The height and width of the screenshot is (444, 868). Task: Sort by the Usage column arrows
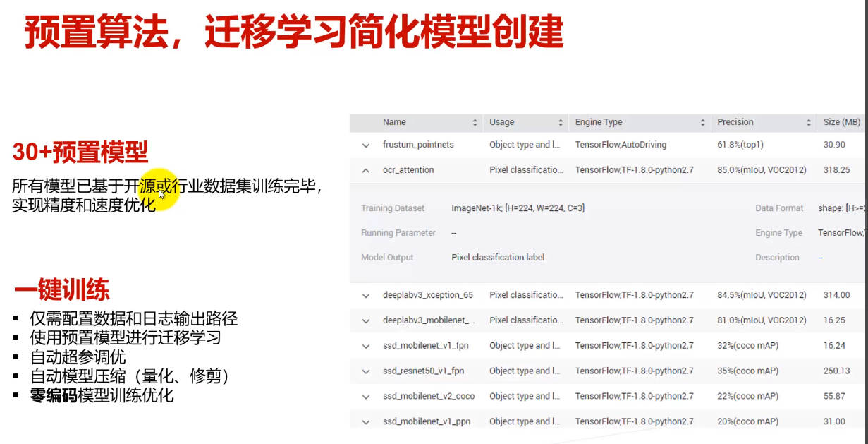click(x=561, y=123)
